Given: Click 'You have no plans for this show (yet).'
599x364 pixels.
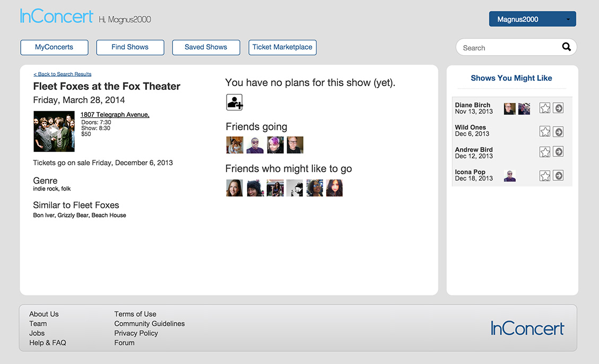Looking at the screenshot, I should (310, 83).
